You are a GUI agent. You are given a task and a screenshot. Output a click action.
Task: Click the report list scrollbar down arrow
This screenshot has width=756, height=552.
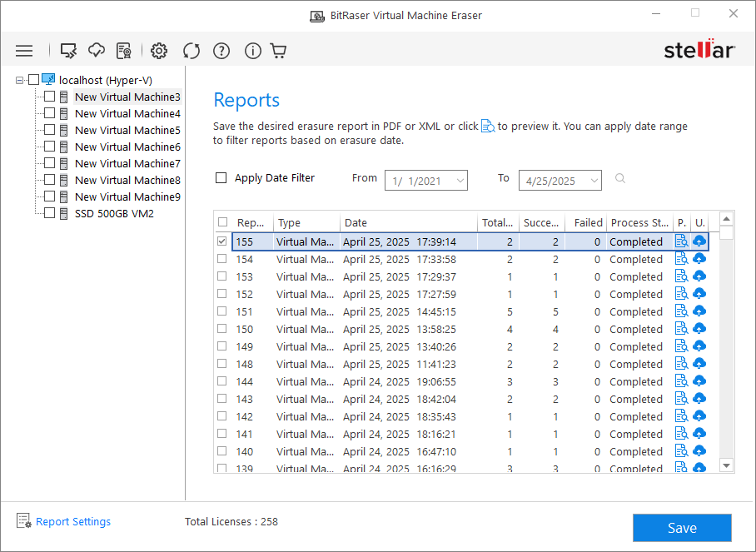(726, 465)
